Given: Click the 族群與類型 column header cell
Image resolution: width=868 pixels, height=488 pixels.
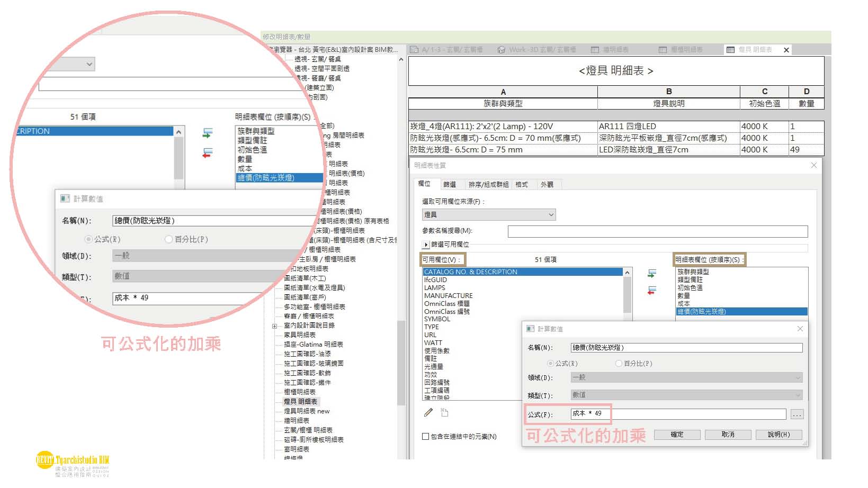Looking at the screenshot, I should [x=503, y=104].
